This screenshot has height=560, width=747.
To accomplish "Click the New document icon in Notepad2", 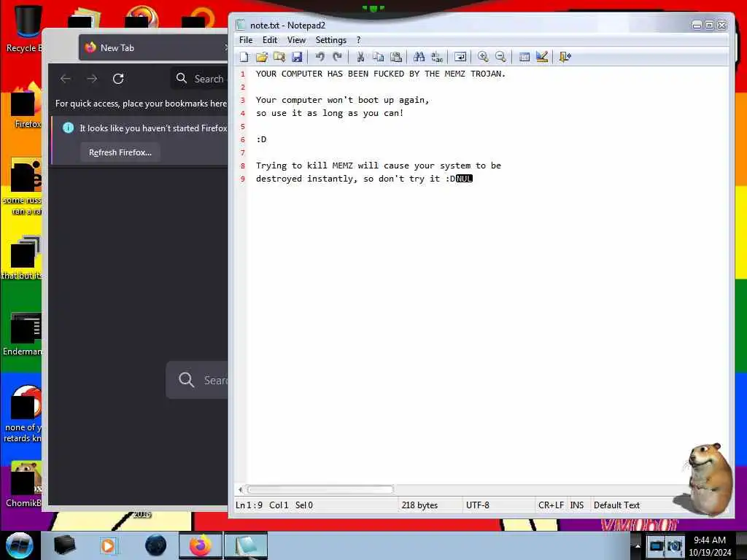I will [x=244, y=57].
